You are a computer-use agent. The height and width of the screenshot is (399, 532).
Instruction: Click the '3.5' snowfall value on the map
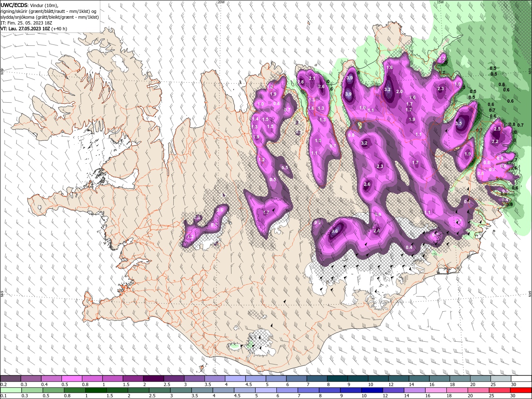pos(458,123)
